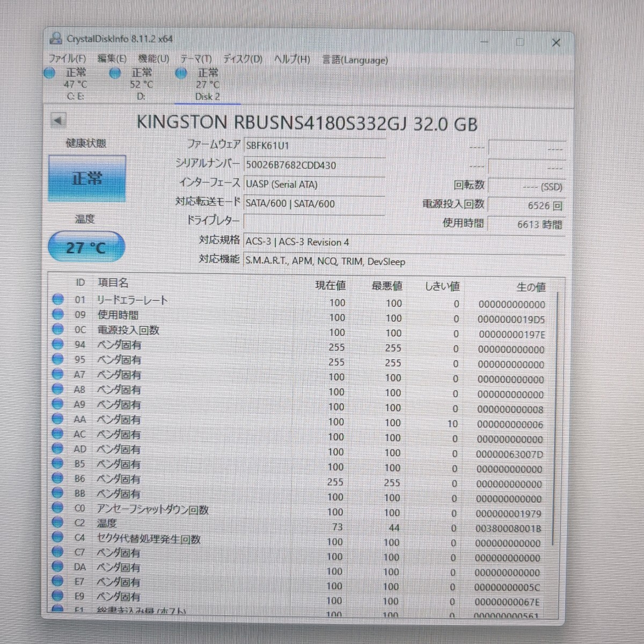644x644 pixels.
Task: Click the status dot beside リードエラーレート row
Action: (x=58, y=300)
